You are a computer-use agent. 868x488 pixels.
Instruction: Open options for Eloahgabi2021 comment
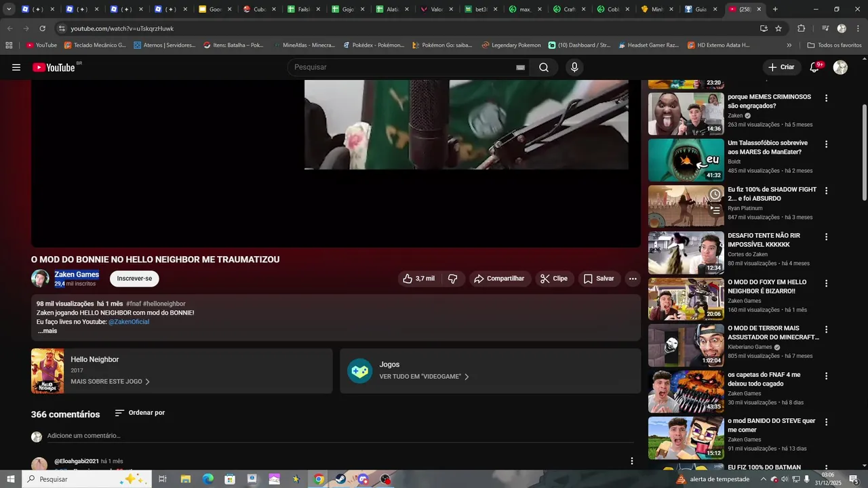(632, 461)
